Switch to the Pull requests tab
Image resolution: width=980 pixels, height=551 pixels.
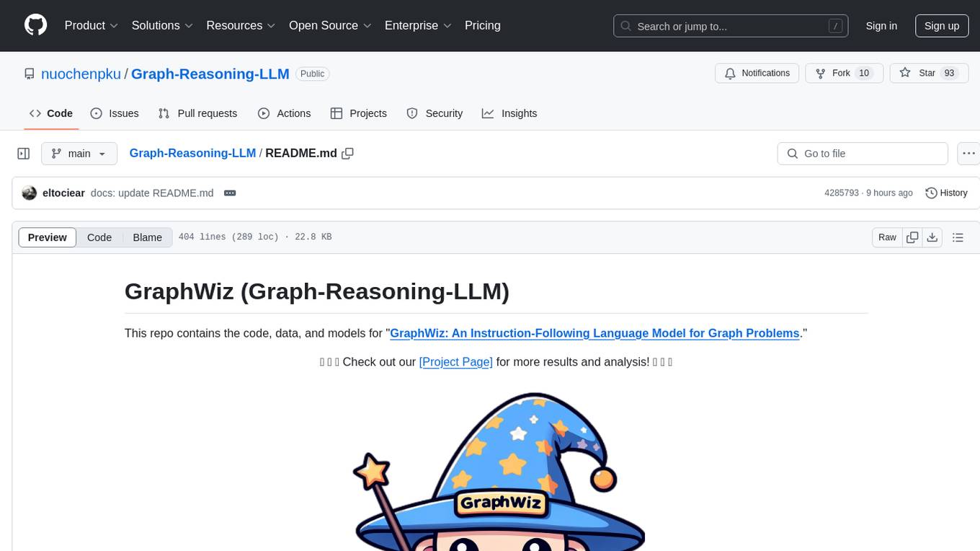[197, 113]
